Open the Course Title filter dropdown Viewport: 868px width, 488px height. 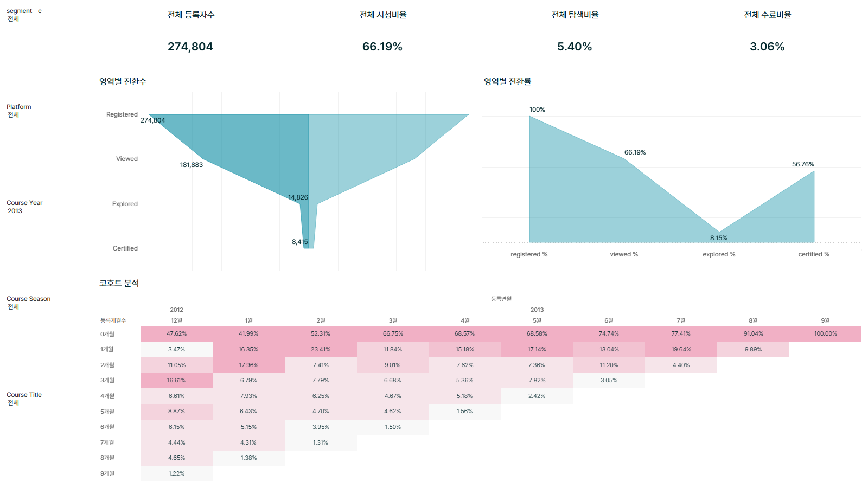[x=24, y=399]
